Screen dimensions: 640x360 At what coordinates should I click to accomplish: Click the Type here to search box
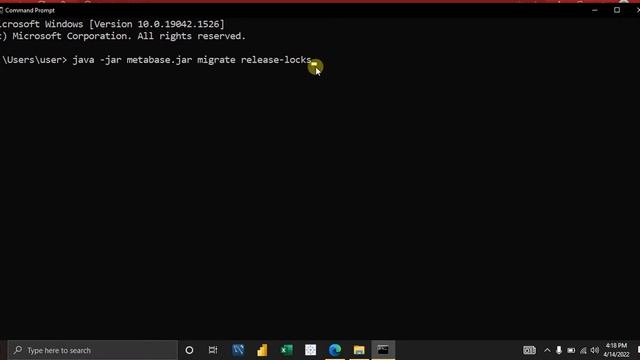(x=93, y=350)
